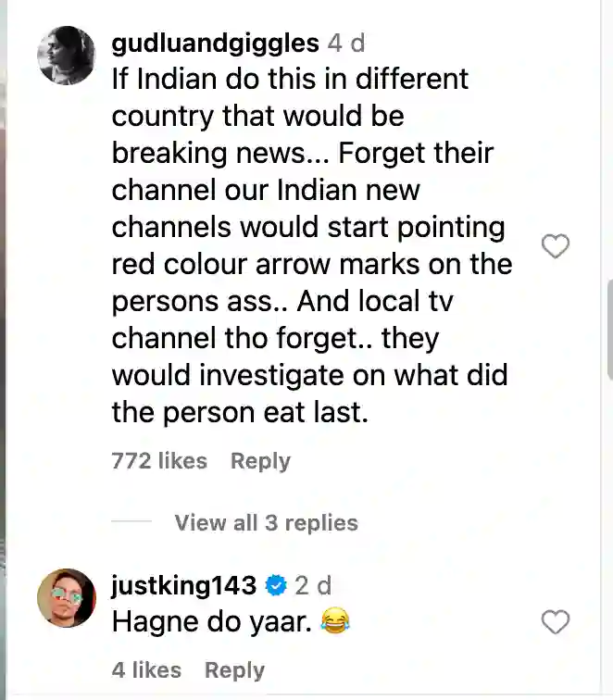
Task: Click the comments panel scrollbar thumb
Action: pyautogui.click(x=610, y=329)
